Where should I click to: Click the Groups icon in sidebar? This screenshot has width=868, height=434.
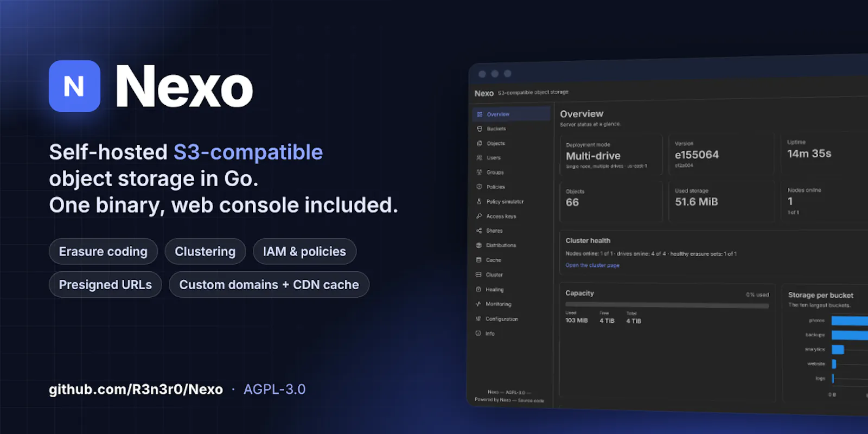480,173
